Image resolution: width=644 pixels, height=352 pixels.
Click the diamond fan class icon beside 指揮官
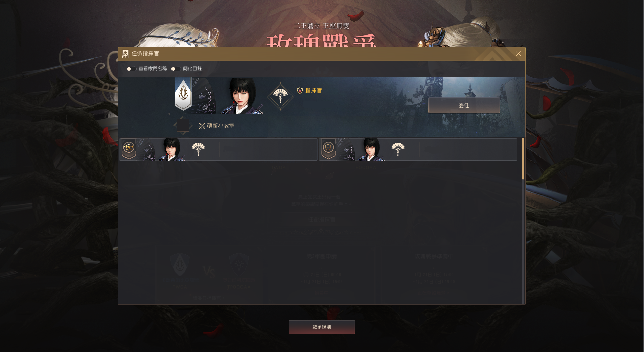280,96
